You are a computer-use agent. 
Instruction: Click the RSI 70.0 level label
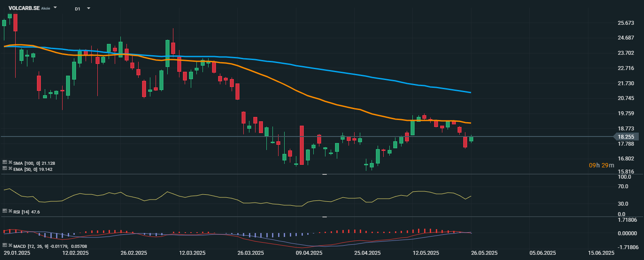coord(623,187)
